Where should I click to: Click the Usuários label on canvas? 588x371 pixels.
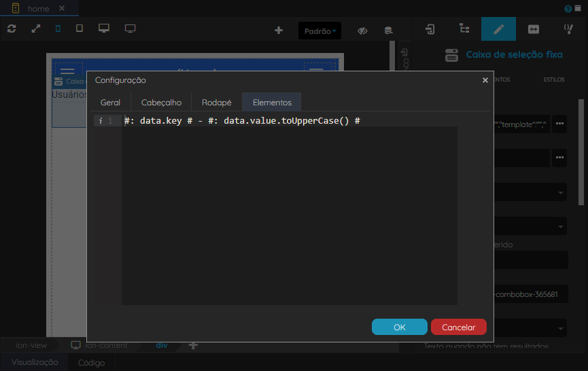pos(69,94)
